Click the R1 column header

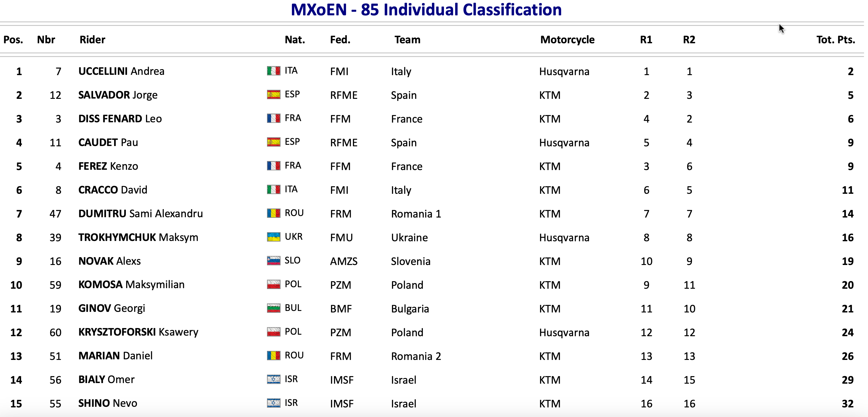coord(646,40)
